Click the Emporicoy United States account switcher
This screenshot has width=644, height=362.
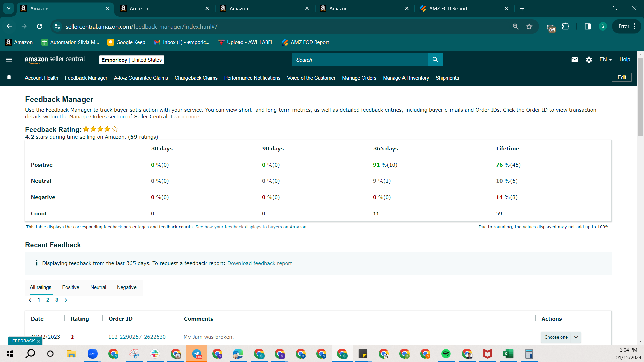131,60
